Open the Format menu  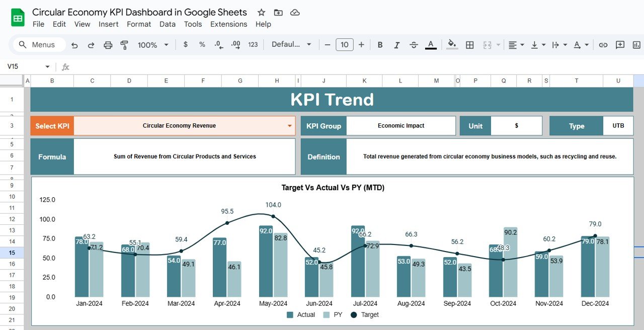pyautogui.click(x=139, y=24)
